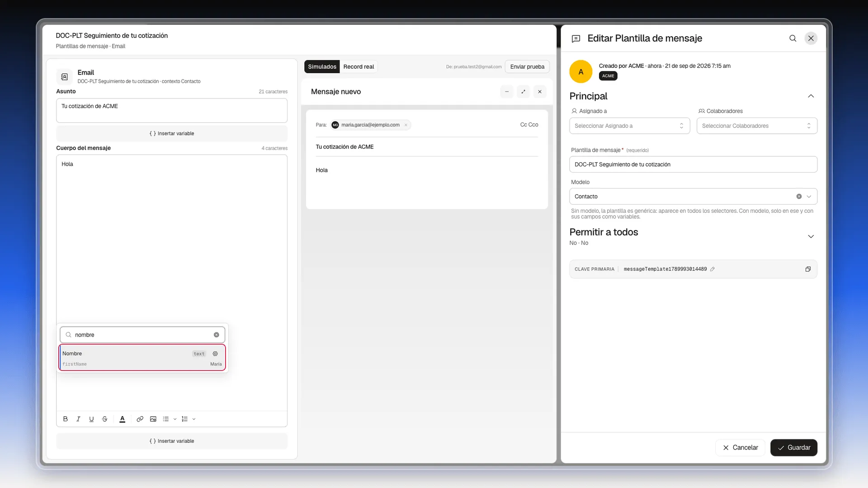The width and height of the screenshot is (868, 488).
Task: Open the Seleccionar Colaboradores dropdown
Action: click(757, 126)
